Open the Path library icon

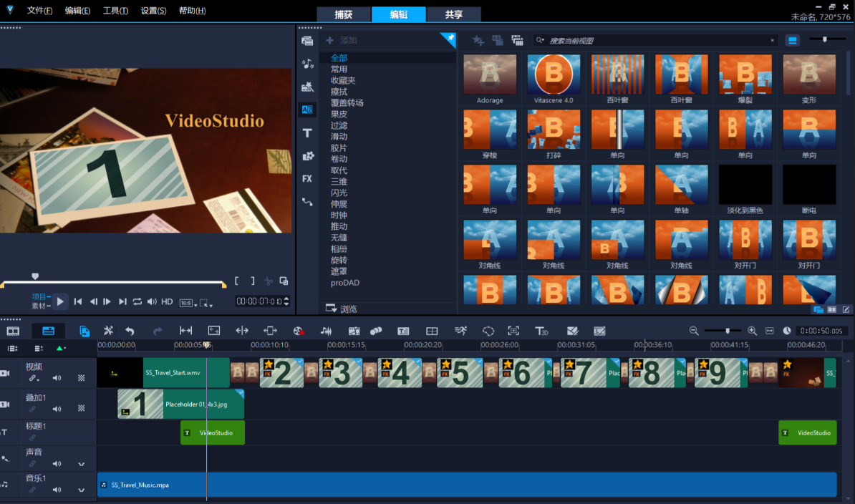pos(307,202)
